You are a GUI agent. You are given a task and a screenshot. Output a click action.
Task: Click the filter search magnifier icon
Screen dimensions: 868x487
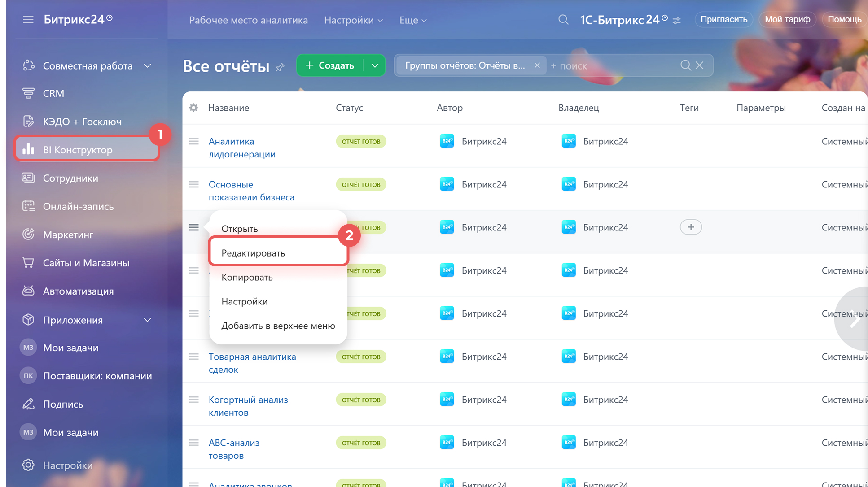tap(685, 65)
